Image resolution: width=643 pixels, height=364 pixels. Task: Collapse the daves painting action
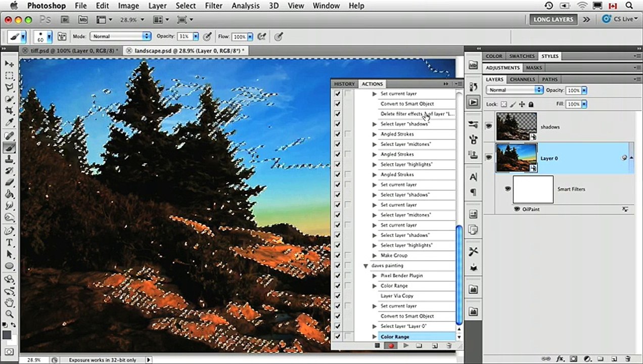pyautogui.click(x=365, y=265)
